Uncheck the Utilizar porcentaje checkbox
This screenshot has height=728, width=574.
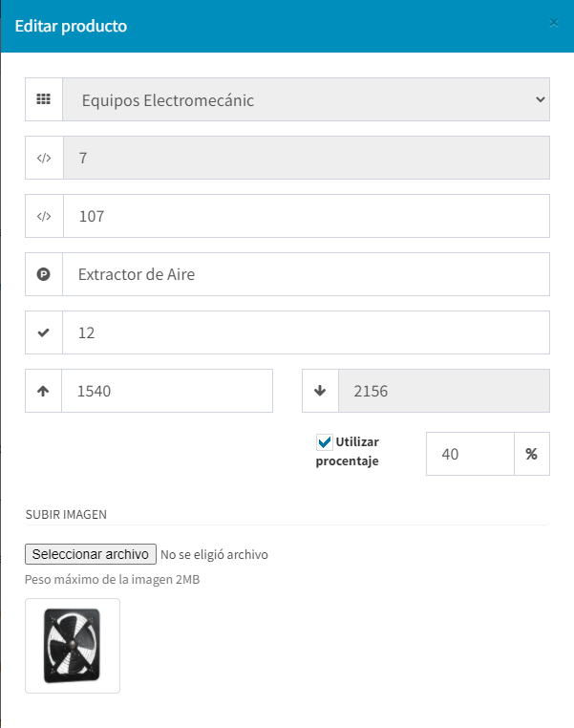[x=324, y=442]
